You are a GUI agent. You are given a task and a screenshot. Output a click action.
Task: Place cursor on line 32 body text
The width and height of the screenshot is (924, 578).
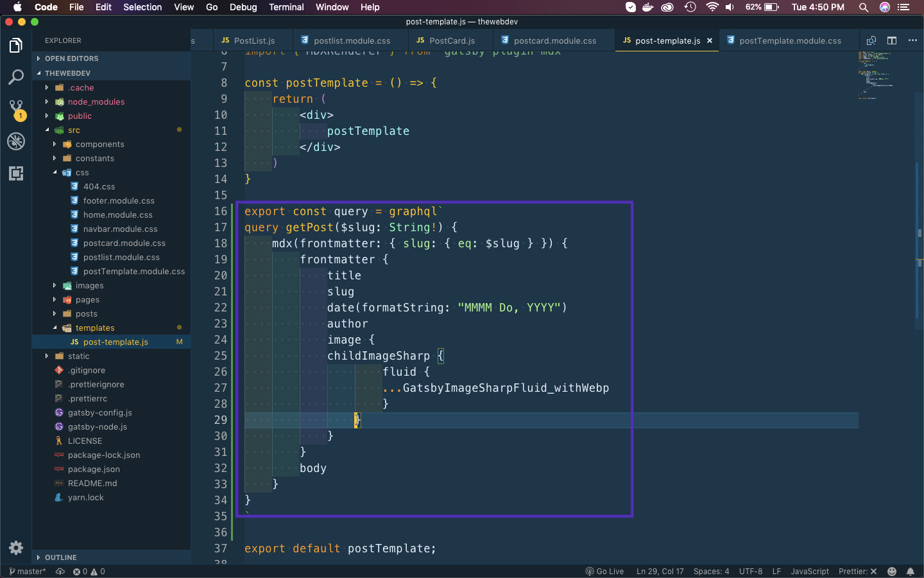313,468
